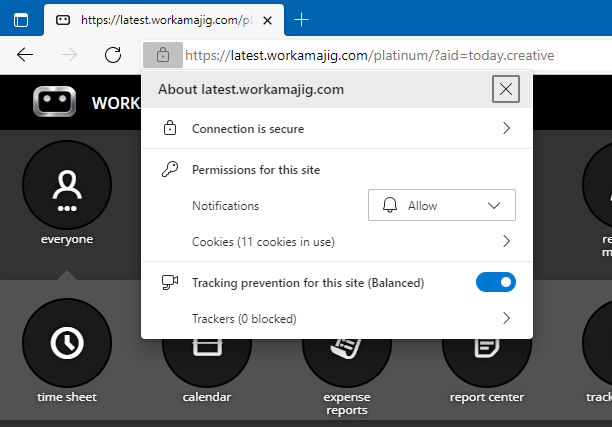
Task: Click the 'Permissions for this site' heading
Action: coord(256,170)
